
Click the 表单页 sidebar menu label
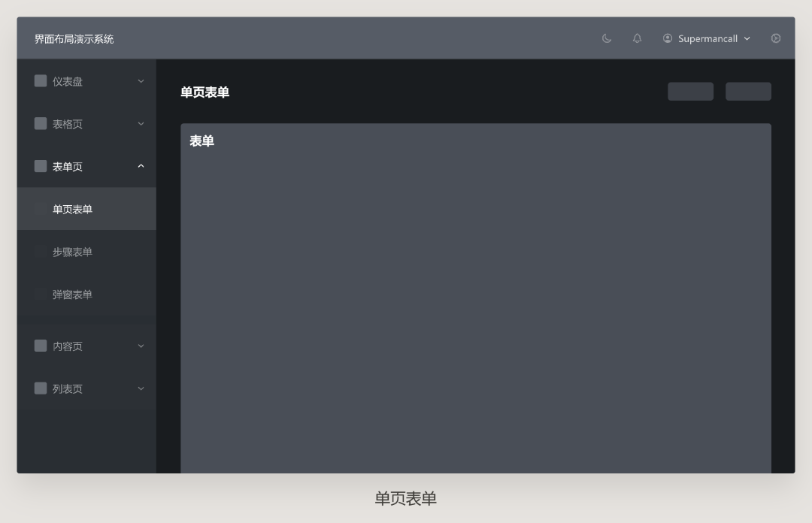68,166
